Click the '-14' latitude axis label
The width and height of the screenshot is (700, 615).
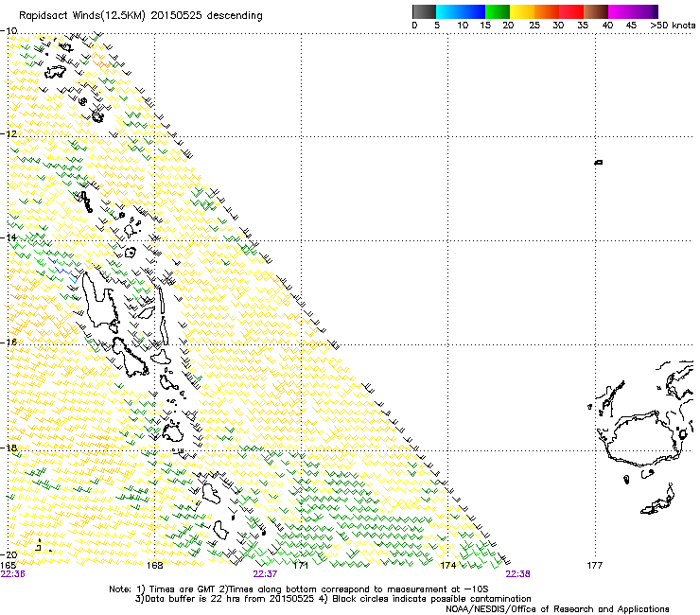(9, 237)
